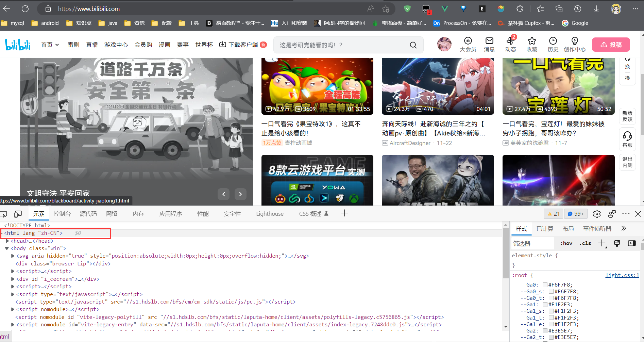Open the 大会员 icon

pos(468,45)
